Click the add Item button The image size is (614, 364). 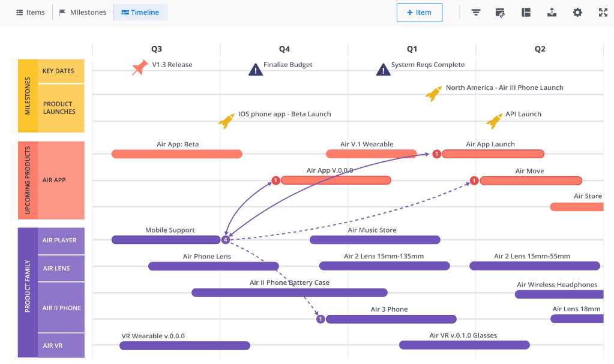pos(419,13)
